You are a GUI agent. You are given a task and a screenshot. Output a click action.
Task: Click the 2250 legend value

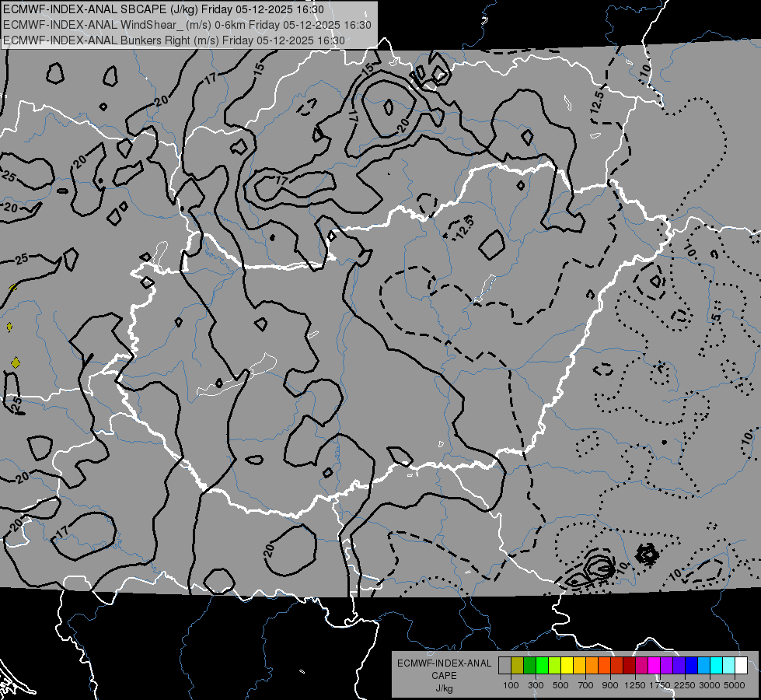point(684,685)
